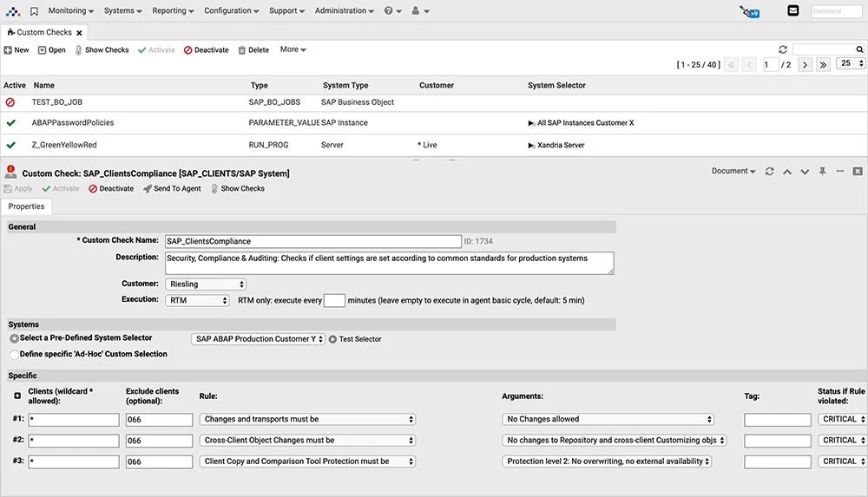
Task: Refresh the custom check detail panel
Action: (769, 172)
